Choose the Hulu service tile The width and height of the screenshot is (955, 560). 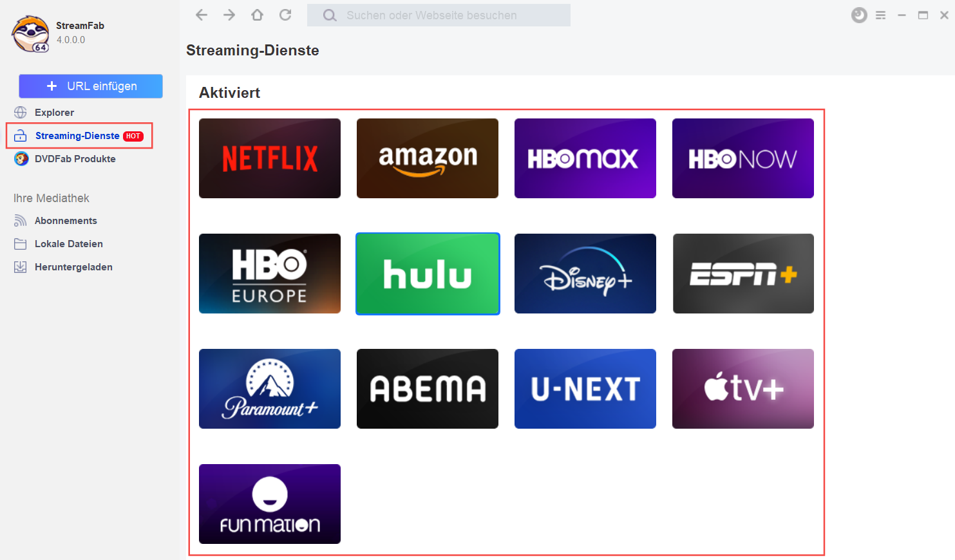pos(428,274)
